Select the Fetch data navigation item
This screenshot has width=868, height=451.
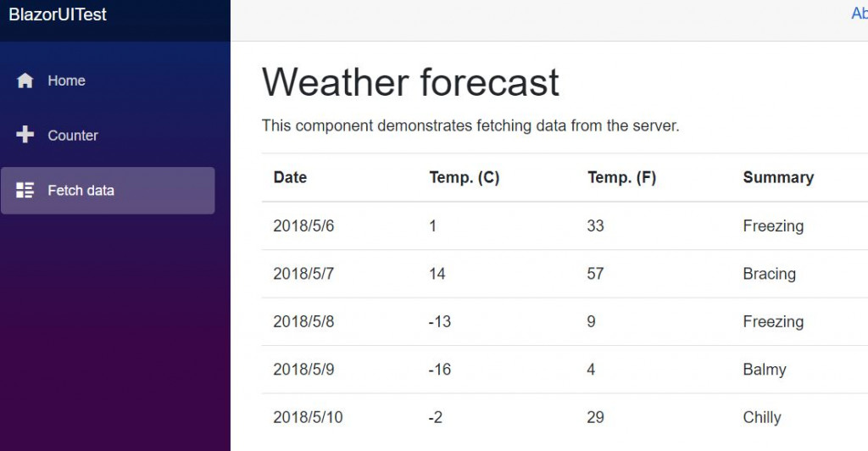[x=81, y=191]
